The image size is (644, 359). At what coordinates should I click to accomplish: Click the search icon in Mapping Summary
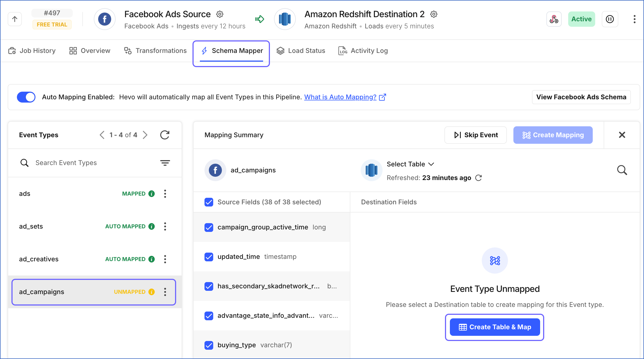(x=622, y=170)
